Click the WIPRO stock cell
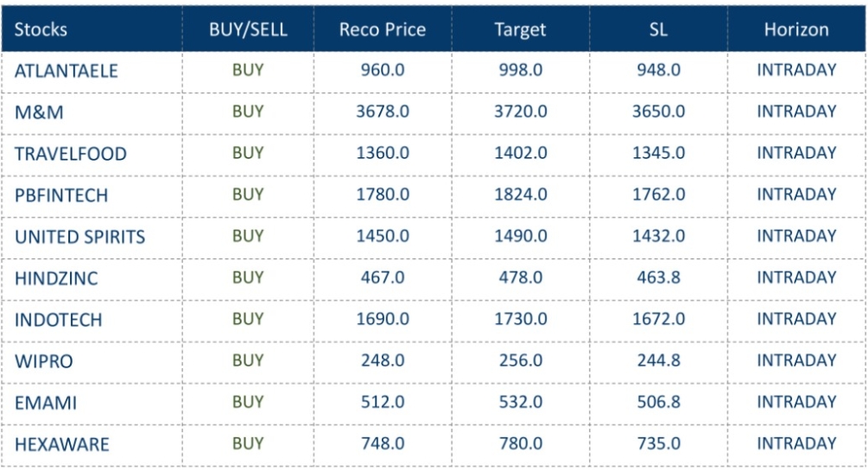The width and height of the screenshot is (868, 471). pyautogui.click(x=43, y=361)
